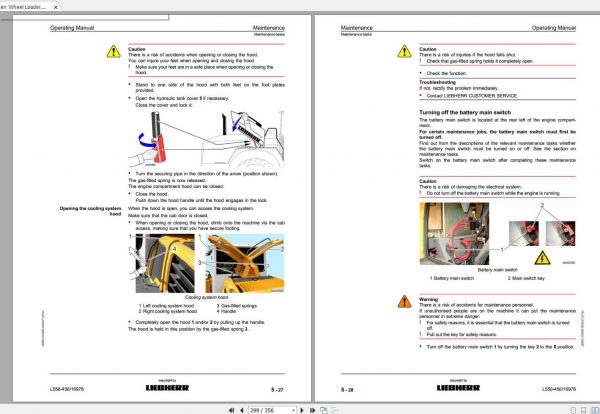Image resolution: width=600 pixels, height=414 pixels.
Task: Select single page layout icon
Action: [573, 410]
